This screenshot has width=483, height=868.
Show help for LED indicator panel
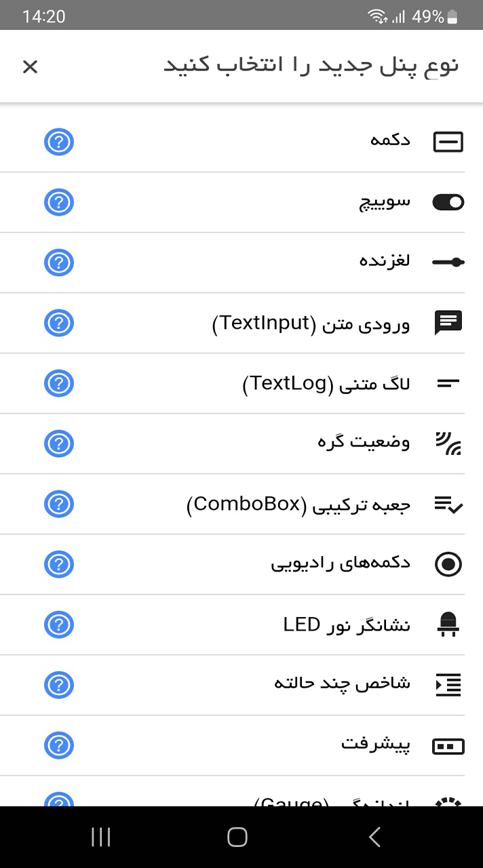[59, 625]
